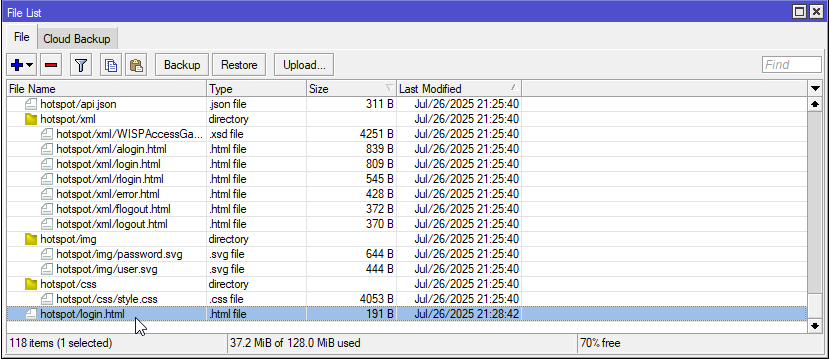Click the file icon for hotspot/xml/login.html
The image size is (831, 361).
tap(47, 164)
